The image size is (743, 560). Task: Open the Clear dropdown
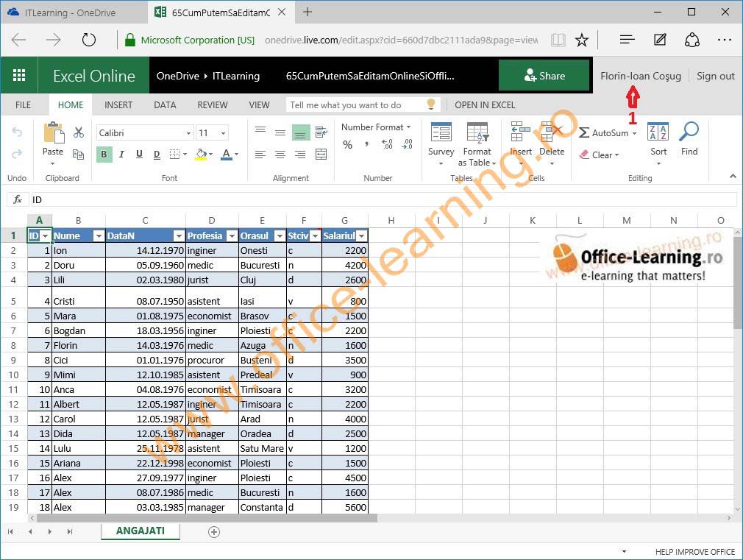pyautogui.click(x=600, y=155)
